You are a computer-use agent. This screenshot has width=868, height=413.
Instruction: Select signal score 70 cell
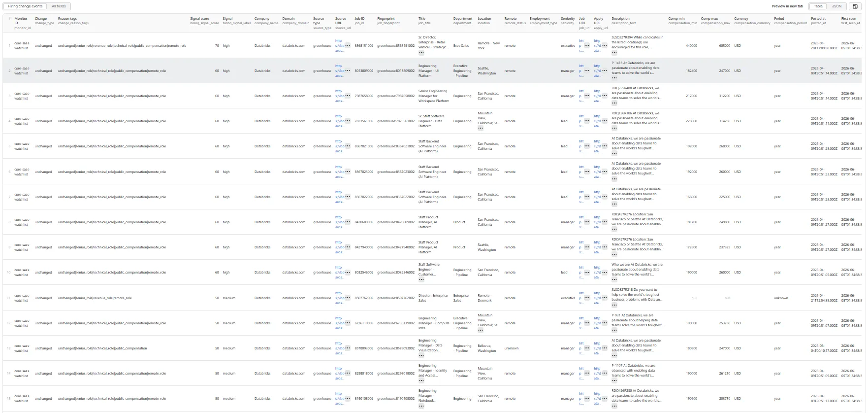click(x=217, y=45)
